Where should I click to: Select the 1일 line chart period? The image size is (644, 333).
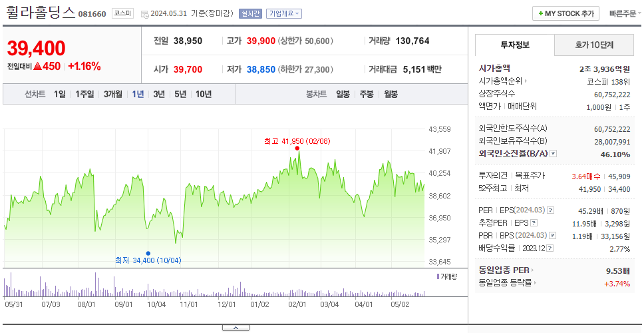60,94
